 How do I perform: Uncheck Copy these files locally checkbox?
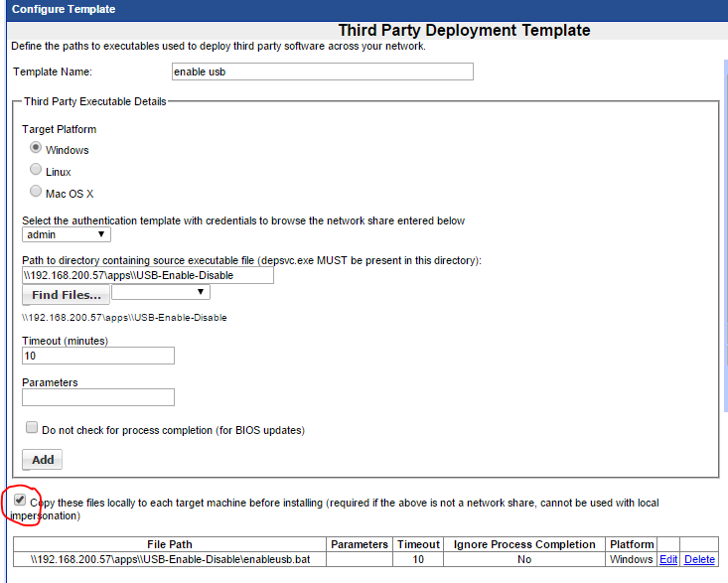click(x=20, y=501)
